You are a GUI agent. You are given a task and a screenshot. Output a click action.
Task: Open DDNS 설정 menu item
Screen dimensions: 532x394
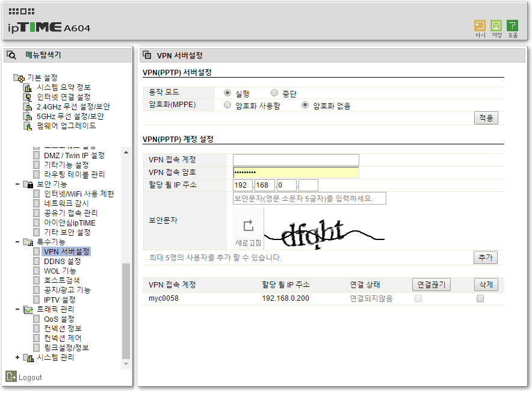point(63,262)
